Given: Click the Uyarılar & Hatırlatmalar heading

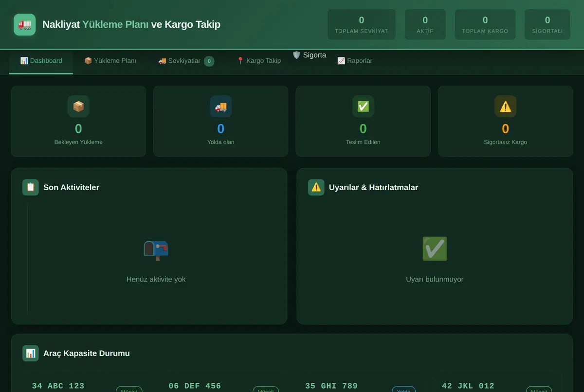Looking at the screenshot, I should pos(373,187).
